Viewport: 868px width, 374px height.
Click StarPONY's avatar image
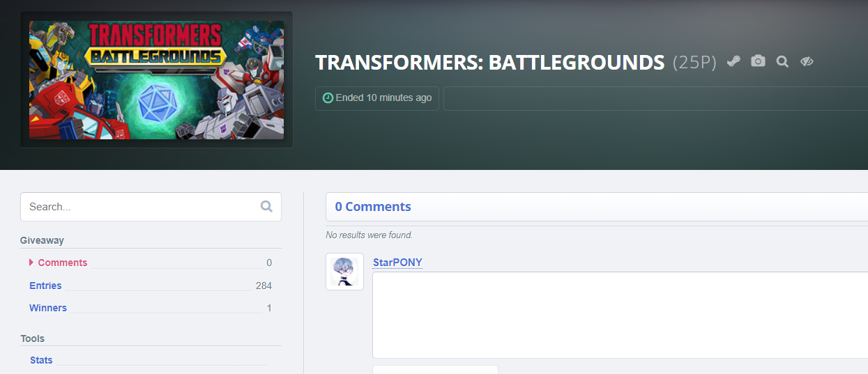[x=344, y=272]
